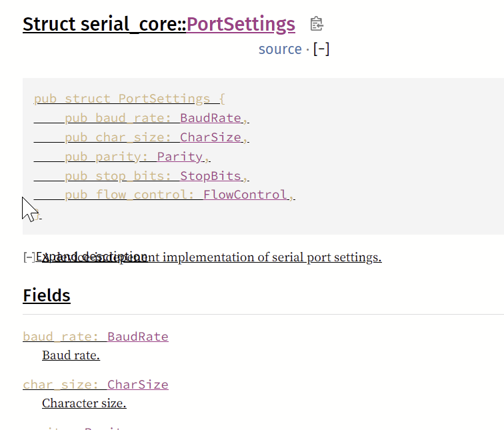
Task: Click the "Character size." field description
Action: (x=84, y=403)
